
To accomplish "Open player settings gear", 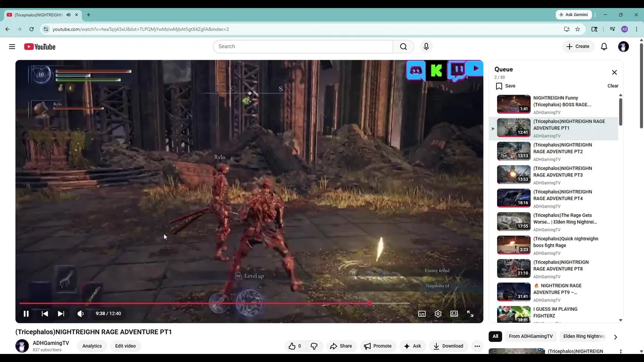I will pos(438,313).
